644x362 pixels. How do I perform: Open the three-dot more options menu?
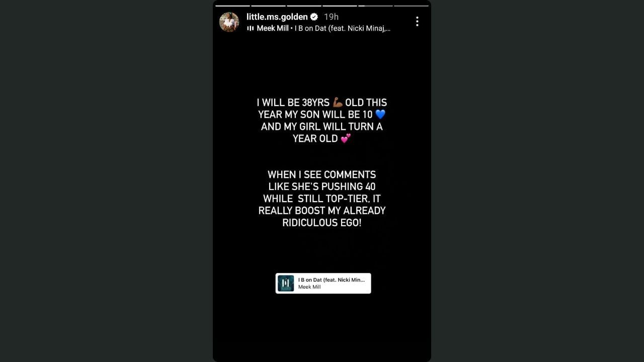417,21
